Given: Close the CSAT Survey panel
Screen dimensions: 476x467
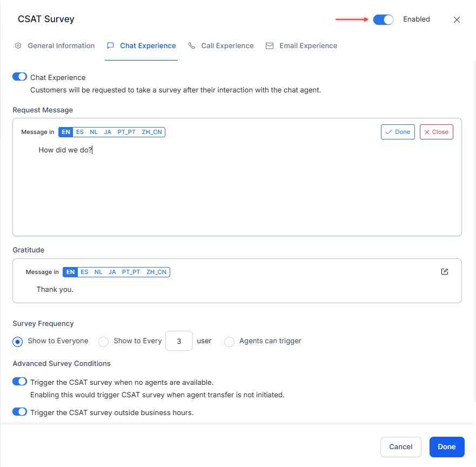Looking at the screenshot, I should pos(457,20).
